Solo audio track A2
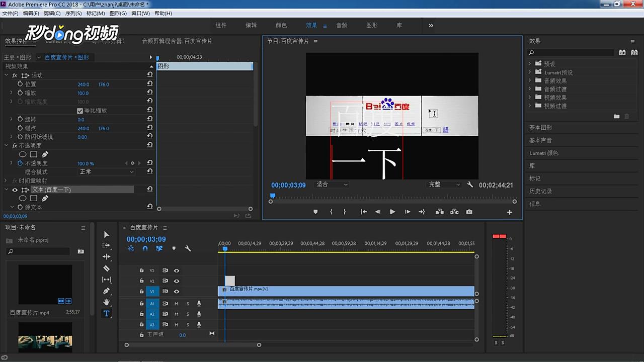Screen dimensions: 644x362 [188, 314]
